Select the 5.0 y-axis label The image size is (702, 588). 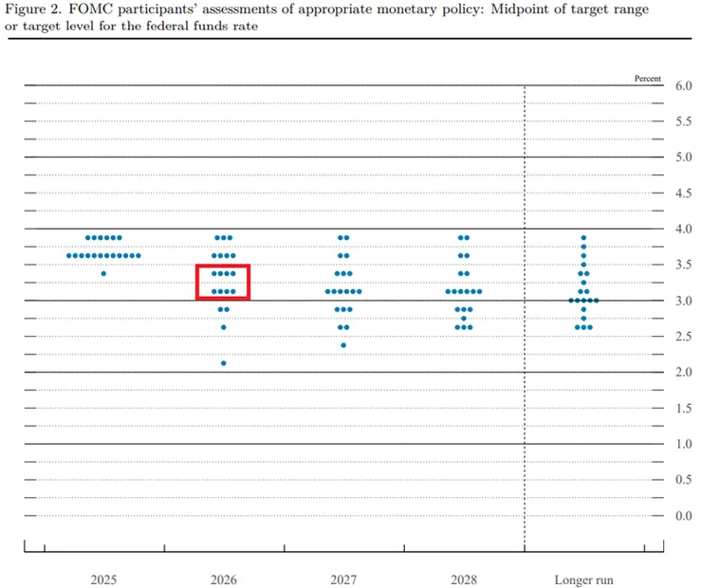point(684,157)
